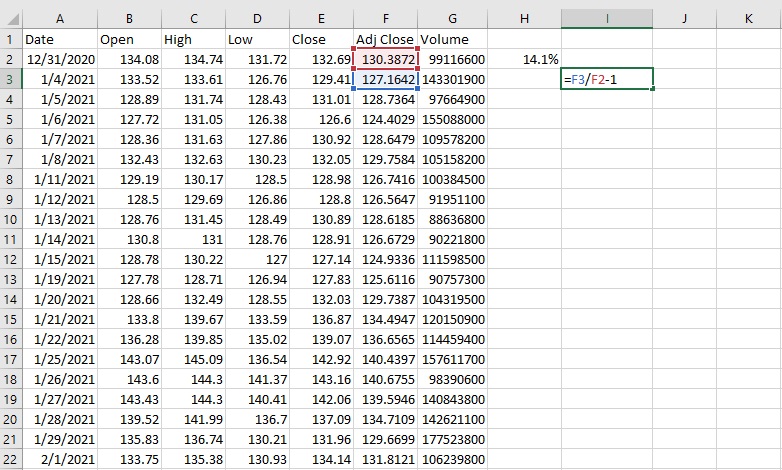Click Volume cell 177523800
782x470 pixels.
click(x=452, y=437)
